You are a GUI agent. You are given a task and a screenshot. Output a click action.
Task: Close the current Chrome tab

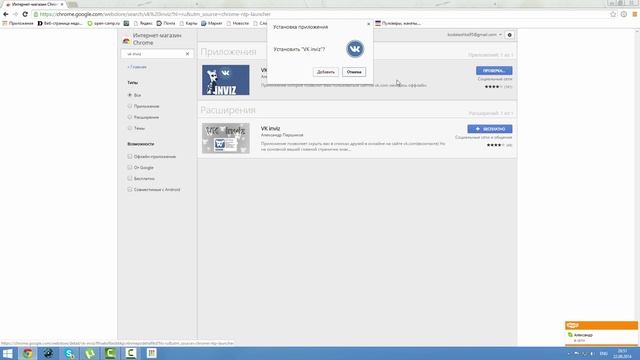pos(62,4)
